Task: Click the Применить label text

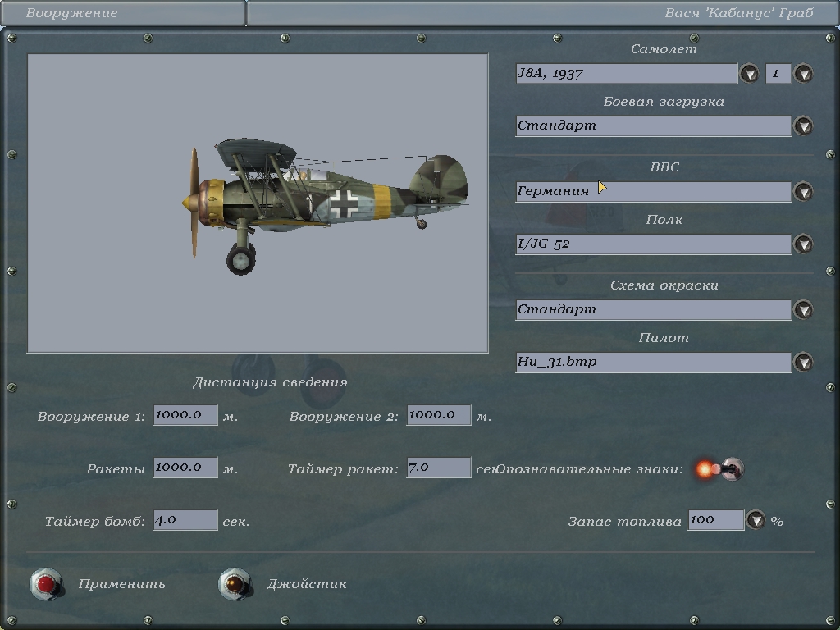Action: (x=121, y=584)
